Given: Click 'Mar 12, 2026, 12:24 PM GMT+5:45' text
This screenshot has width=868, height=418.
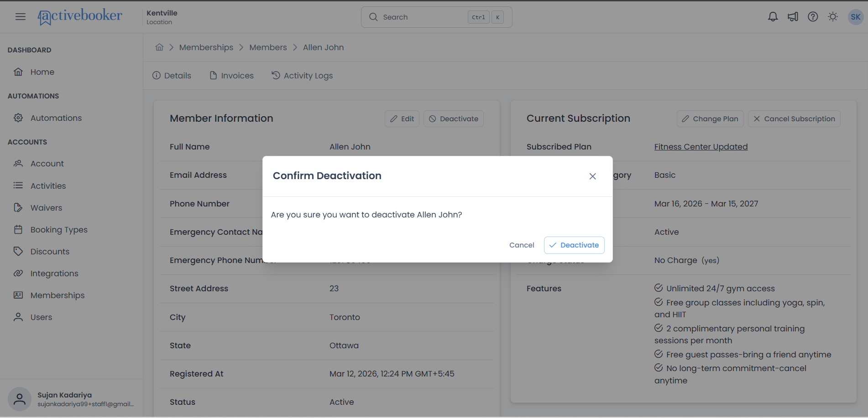Looking at the screenshot, I should pos(392,374).
